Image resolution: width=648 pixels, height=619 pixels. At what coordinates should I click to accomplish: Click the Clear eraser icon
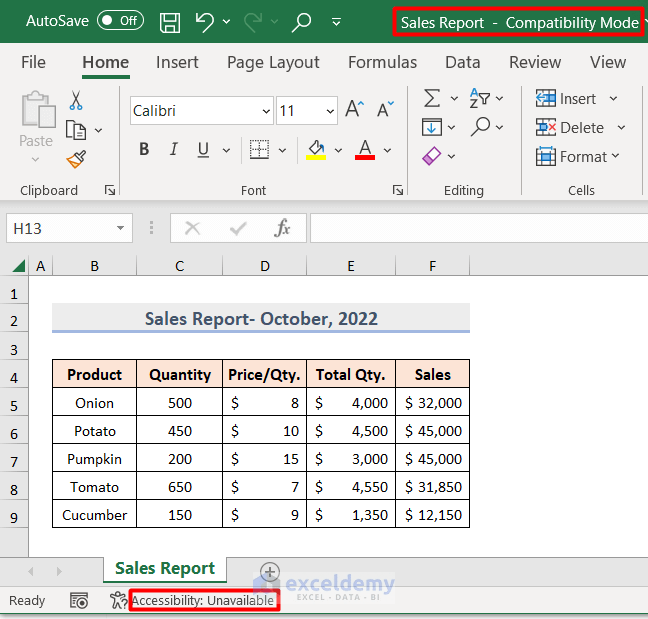tap(432, 156)
